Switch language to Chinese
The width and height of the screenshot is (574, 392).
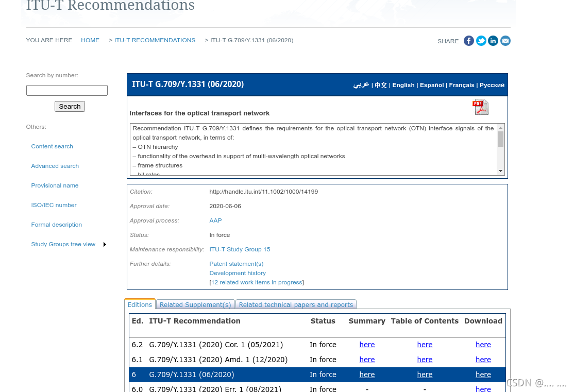pyautogui.click(x=381, y=85)
